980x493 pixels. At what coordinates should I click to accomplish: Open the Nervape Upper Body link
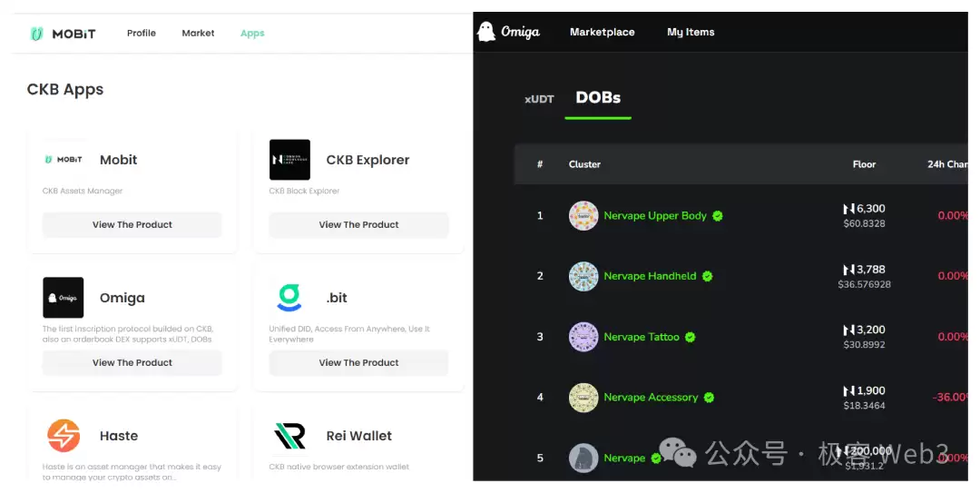coord(655,216)
